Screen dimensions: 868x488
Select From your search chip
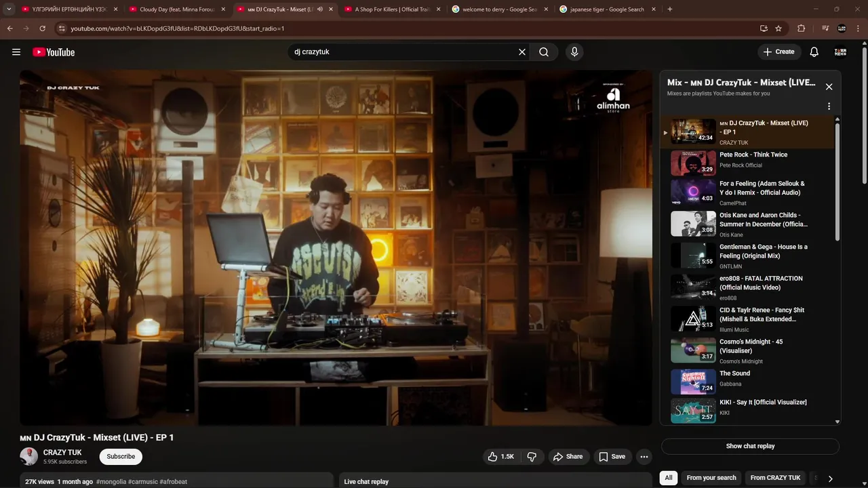tap(711, 478)
